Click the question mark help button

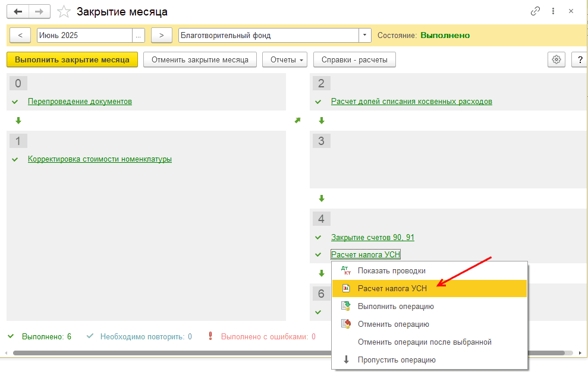(x=578, y=59)
